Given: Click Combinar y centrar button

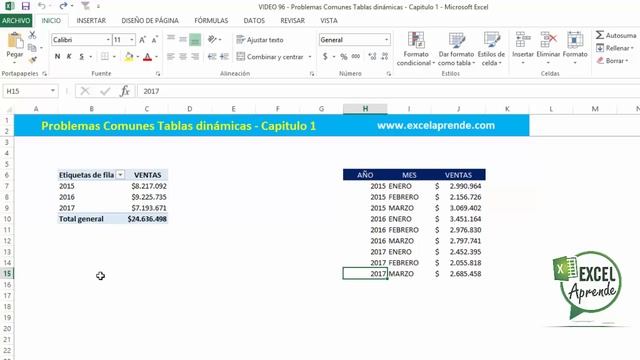Looking at the screenshot, I should pyautogui.click(x=270, y=56).
